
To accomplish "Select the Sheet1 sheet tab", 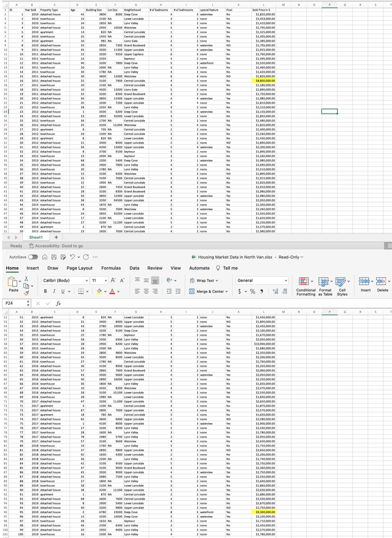I will point(36,237).
